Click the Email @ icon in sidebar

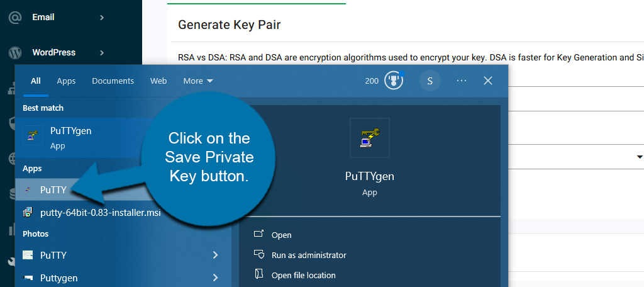coord(15,18)
